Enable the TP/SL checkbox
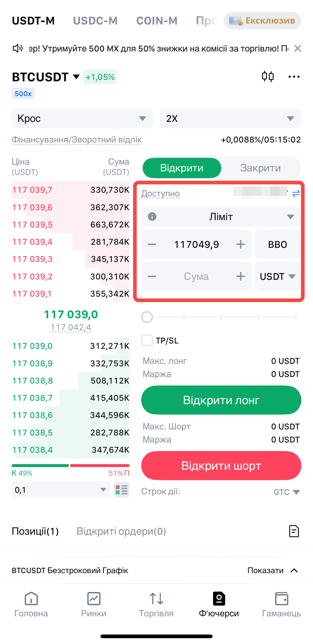313x644 pixels. [x=147, y=341]
